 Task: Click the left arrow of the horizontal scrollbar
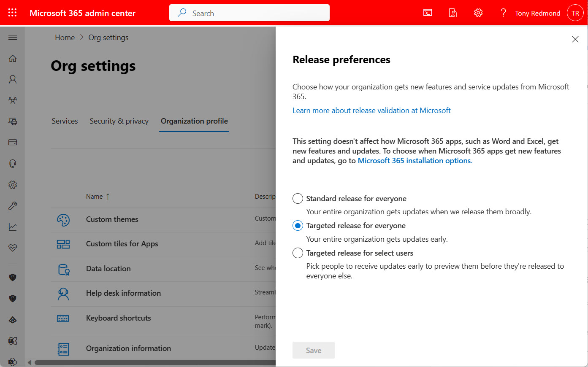tap(30, 362)
